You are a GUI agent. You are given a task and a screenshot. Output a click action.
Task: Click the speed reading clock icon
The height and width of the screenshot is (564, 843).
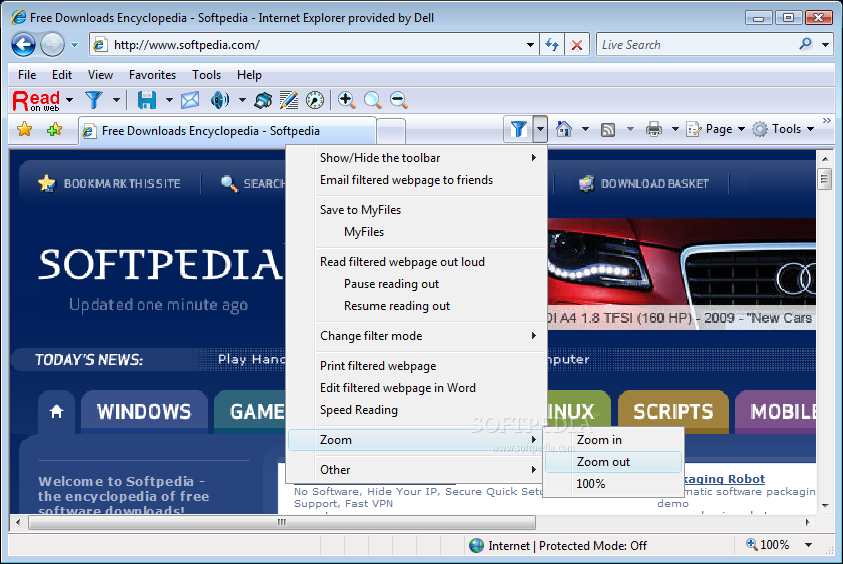pyautogui.click(x=315, y=100)
